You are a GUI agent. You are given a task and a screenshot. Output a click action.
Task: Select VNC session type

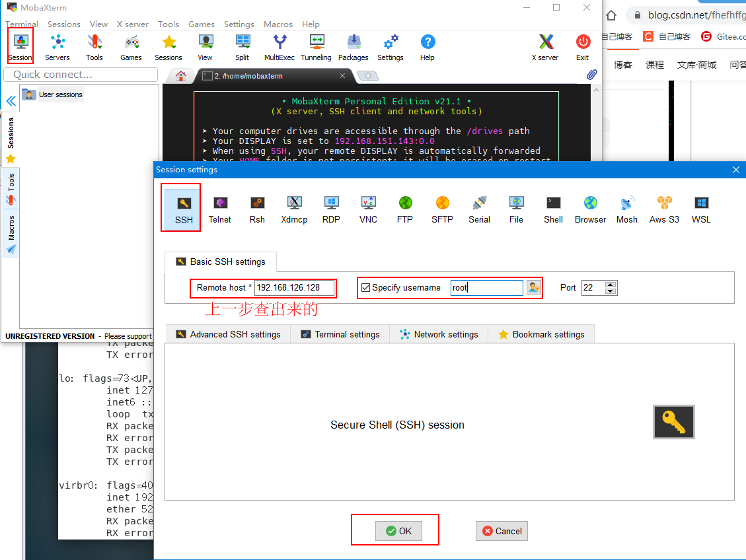368,209
